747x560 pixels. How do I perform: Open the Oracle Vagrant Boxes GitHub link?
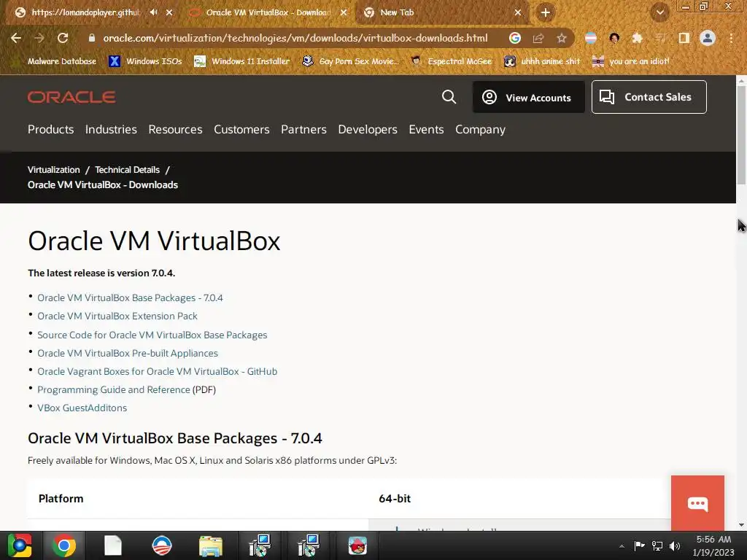click(x=158, y=371)
